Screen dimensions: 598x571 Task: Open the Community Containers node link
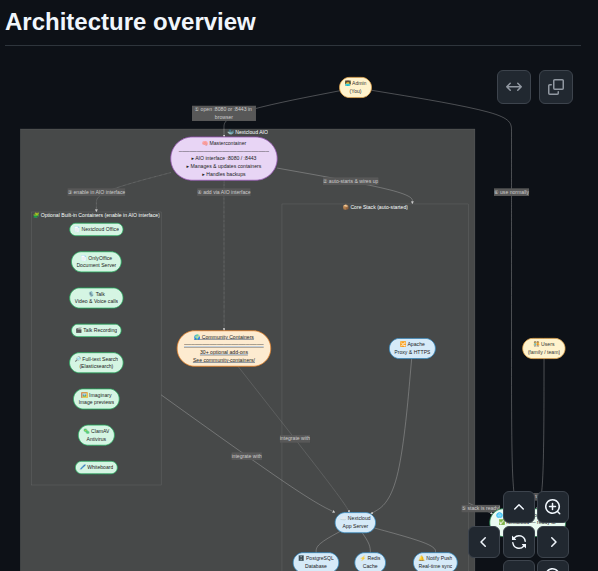pos(224,348)
